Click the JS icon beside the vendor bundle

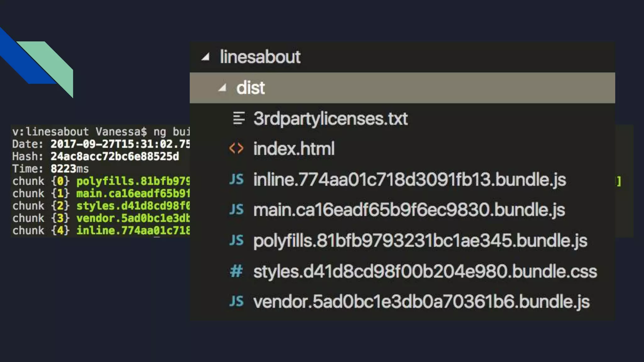pyautogui.click(x=236, y=301)
